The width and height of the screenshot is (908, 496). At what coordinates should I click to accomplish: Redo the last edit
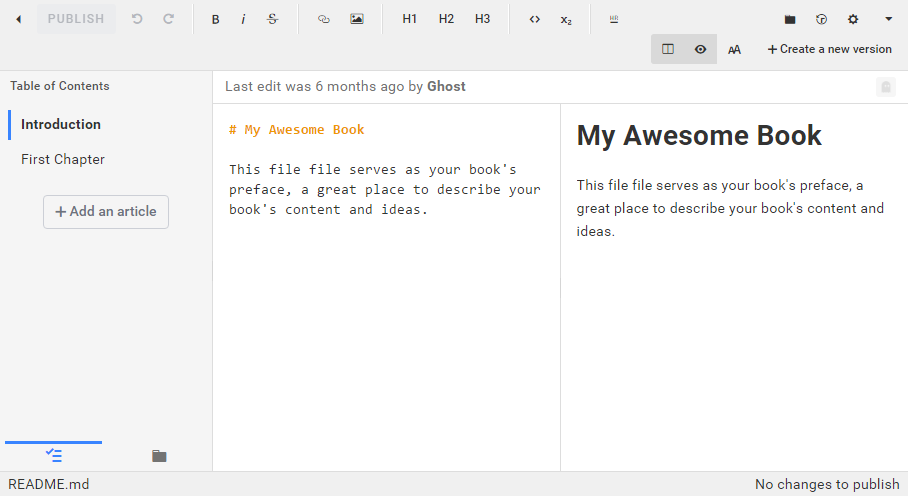169,19
